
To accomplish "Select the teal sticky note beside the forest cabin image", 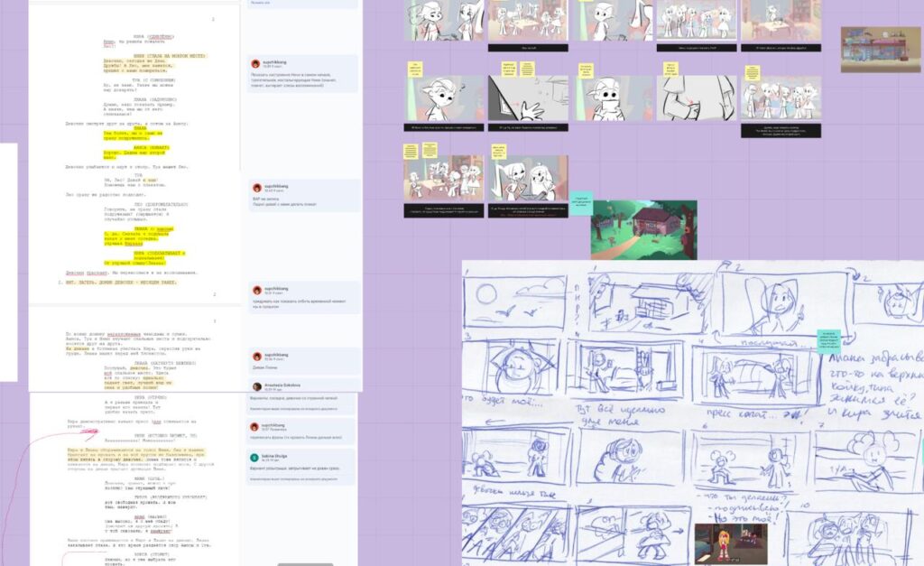I will click(581, 203).
